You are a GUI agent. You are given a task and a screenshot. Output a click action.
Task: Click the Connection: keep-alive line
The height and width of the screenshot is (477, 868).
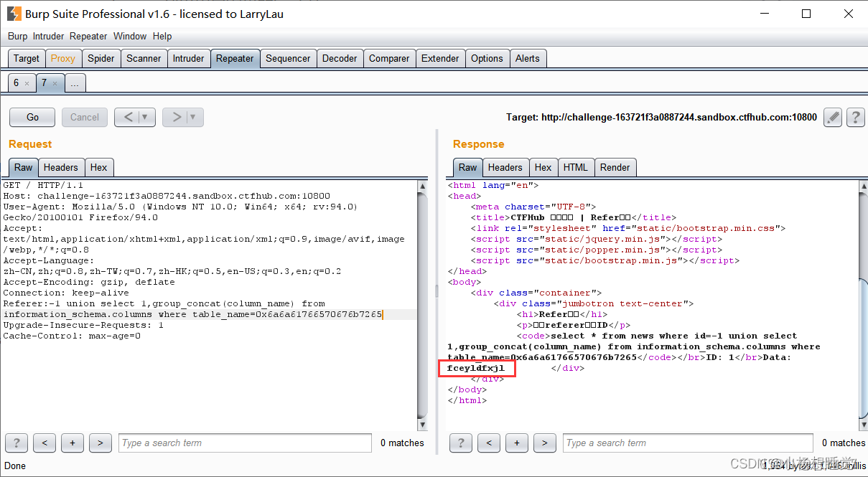click(x=66, y=293)
